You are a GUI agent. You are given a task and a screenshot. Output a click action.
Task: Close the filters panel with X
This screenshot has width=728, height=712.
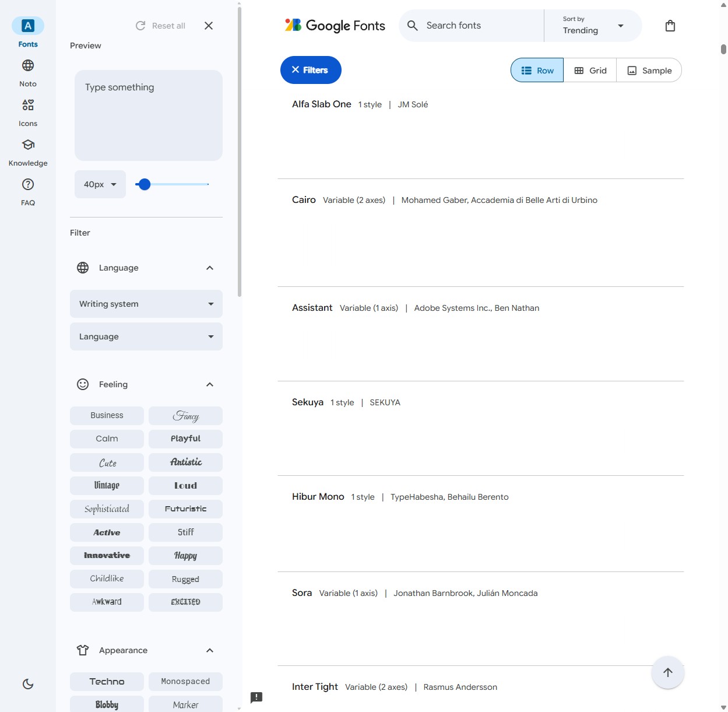point(209,26)
